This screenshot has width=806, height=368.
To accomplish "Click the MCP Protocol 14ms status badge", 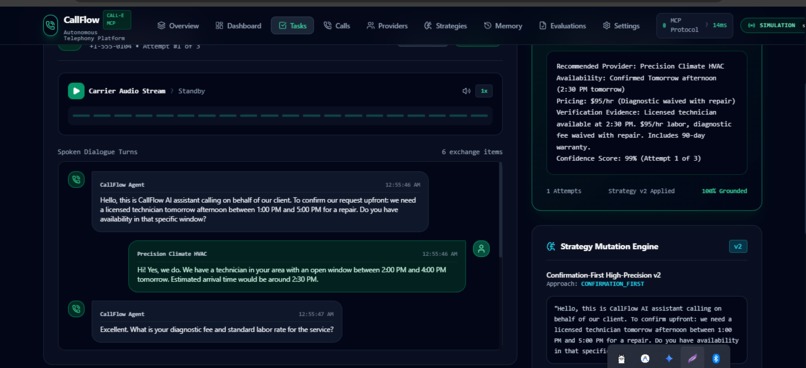I will coord(694,26).
